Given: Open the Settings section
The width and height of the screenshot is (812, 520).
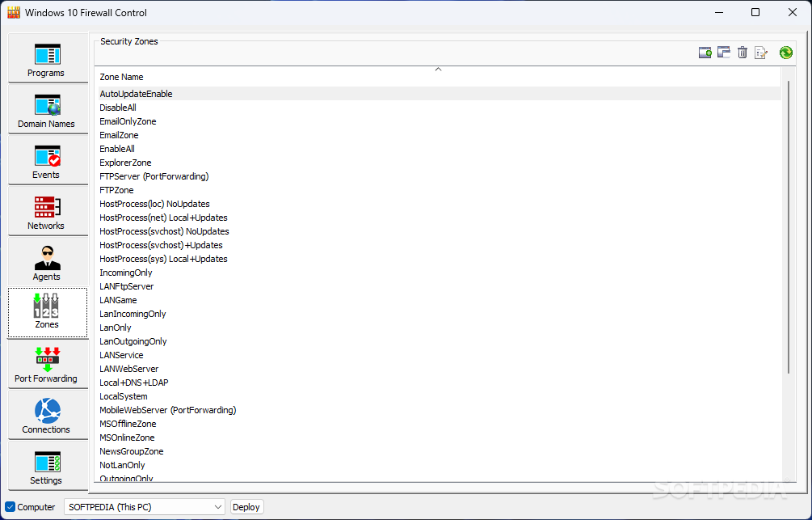Looking at the screenshot, I should 48,466.
